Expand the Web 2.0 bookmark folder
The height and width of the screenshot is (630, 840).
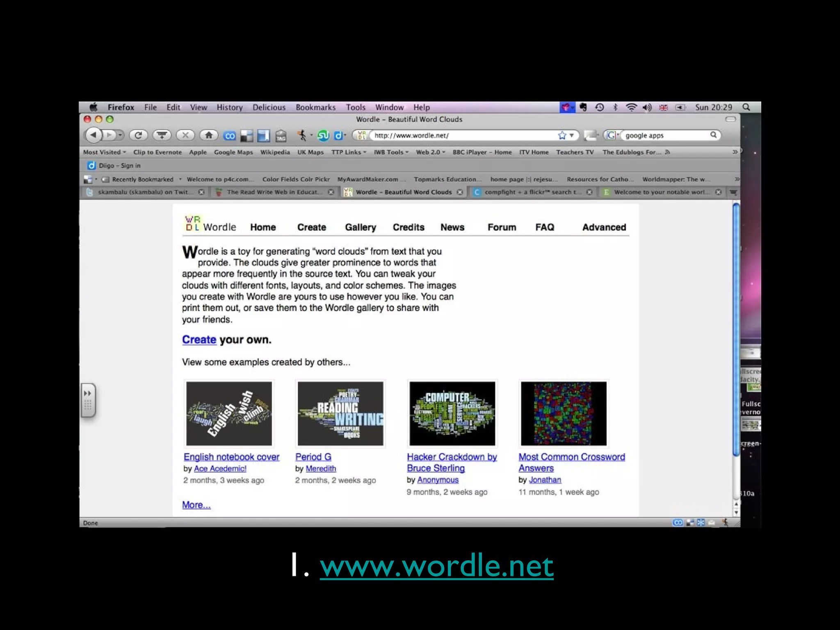point(430,152)
